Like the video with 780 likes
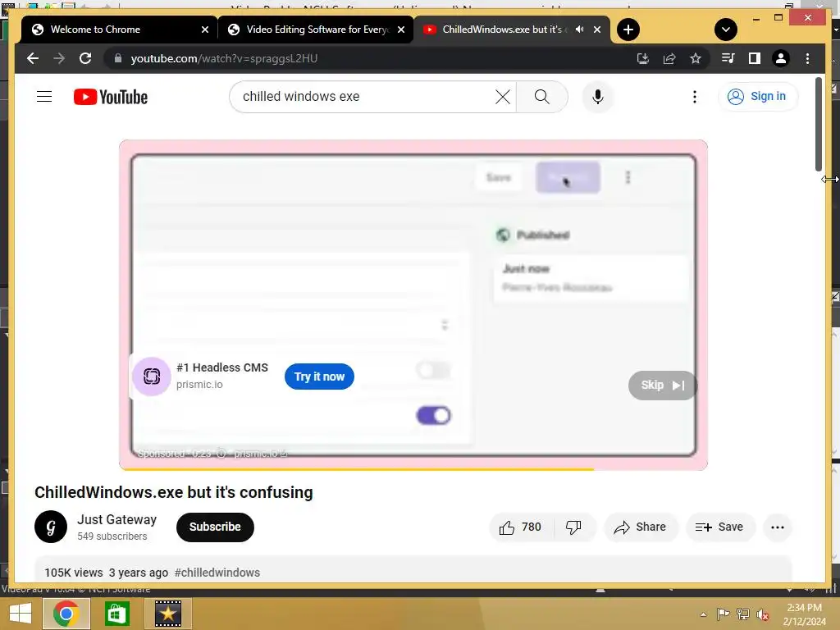The height and width of the screenshot is (630, 840). click(x=520, y=527)
